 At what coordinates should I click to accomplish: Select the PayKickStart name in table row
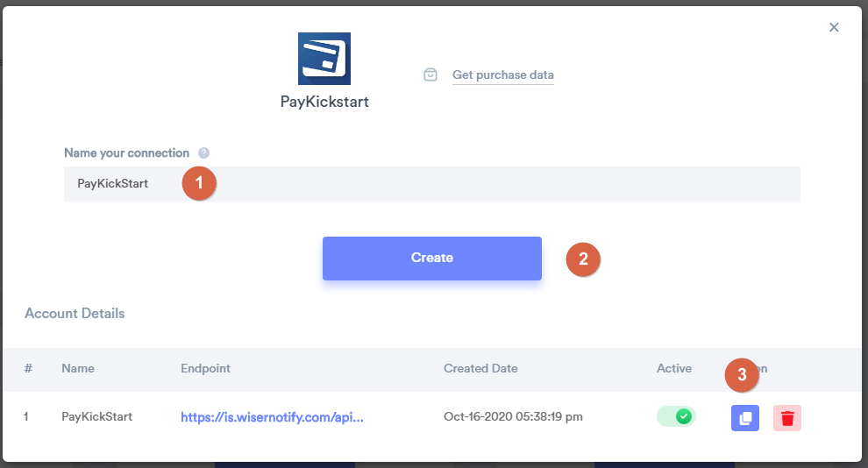coord(96,416)
